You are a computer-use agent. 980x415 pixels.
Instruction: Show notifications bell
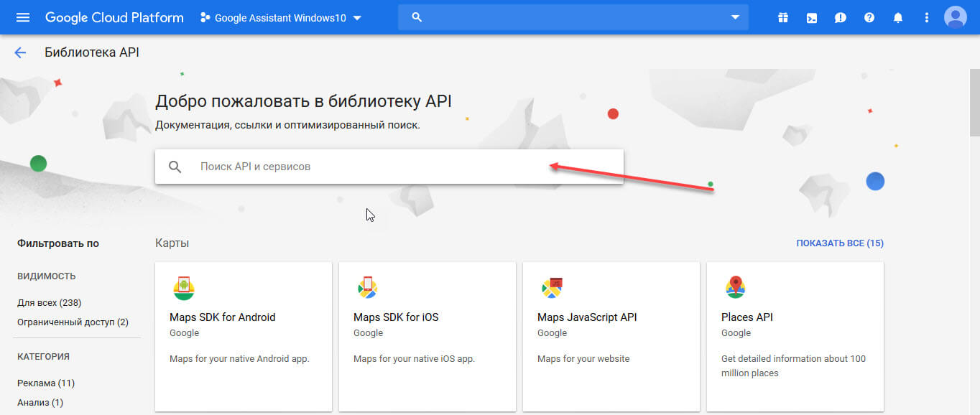pos(897,17)
